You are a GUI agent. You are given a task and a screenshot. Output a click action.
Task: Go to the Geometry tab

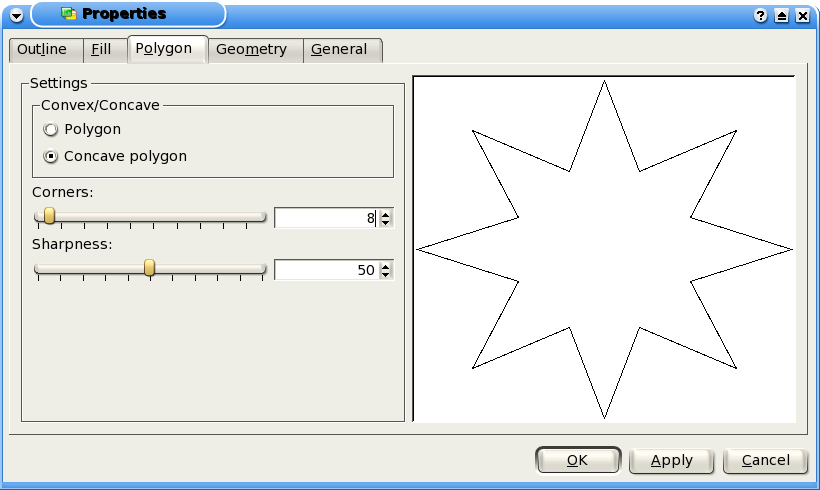coord(251,50)
